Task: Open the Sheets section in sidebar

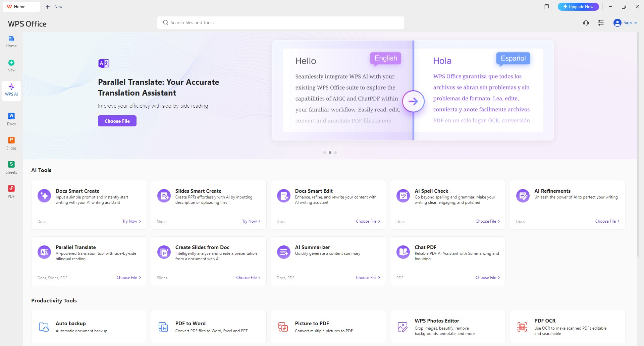Action: point(11,167)
